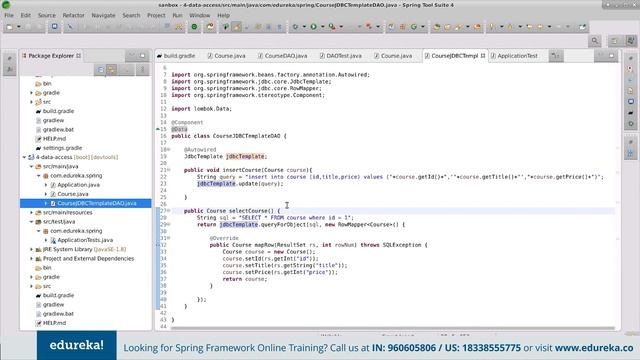The height and width of the screenshot is (360, 640).
Task: Click the Debug bug toolbar icon
Action: [x=295, y=27]
